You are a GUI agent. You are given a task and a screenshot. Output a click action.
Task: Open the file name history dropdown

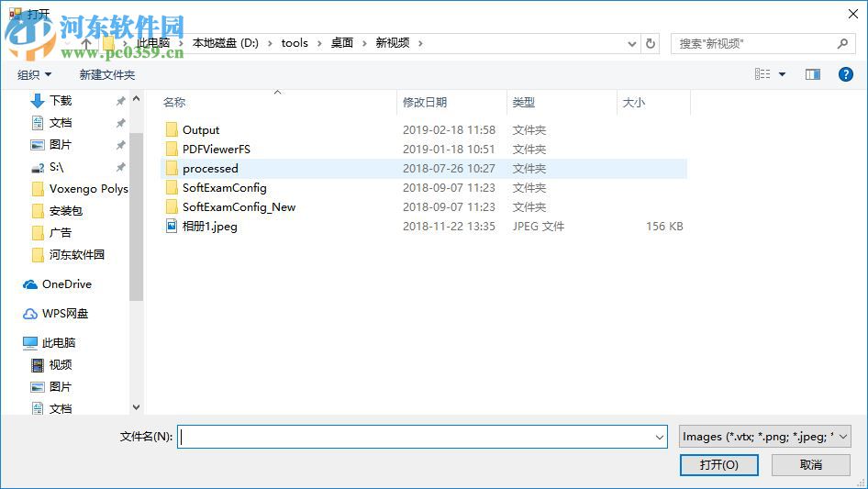pyautogui.click(x=660, y=437)
